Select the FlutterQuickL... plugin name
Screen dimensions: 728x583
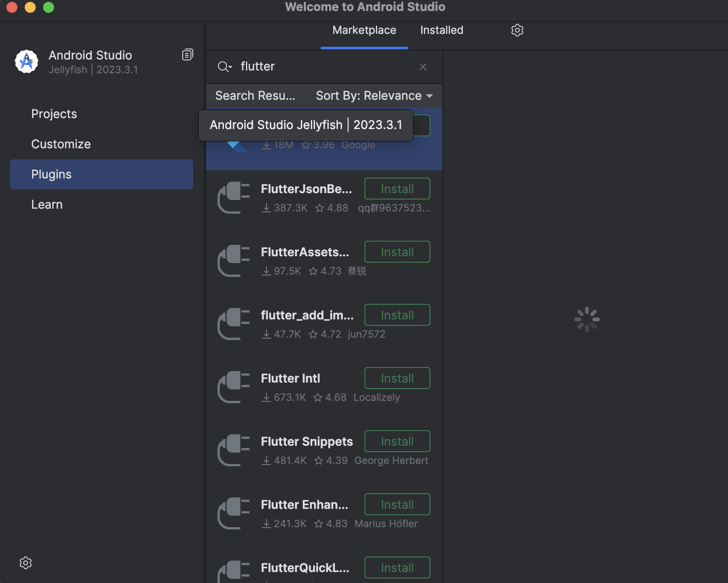point(305,568)
